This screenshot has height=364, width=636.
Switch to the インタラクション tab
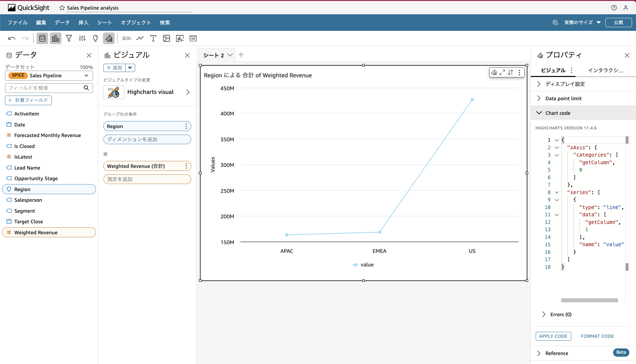pos(605,70)
